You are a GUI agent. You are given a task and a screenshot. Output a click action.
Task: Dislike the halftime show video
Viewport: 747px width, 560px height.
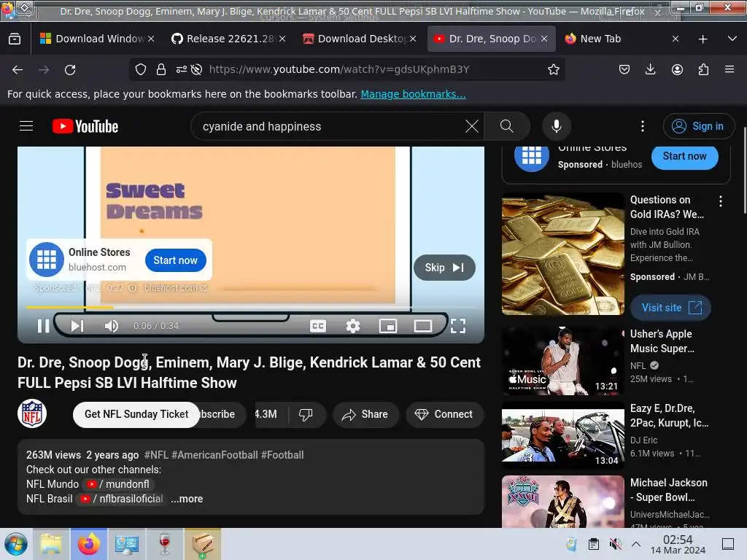(306, 414)
